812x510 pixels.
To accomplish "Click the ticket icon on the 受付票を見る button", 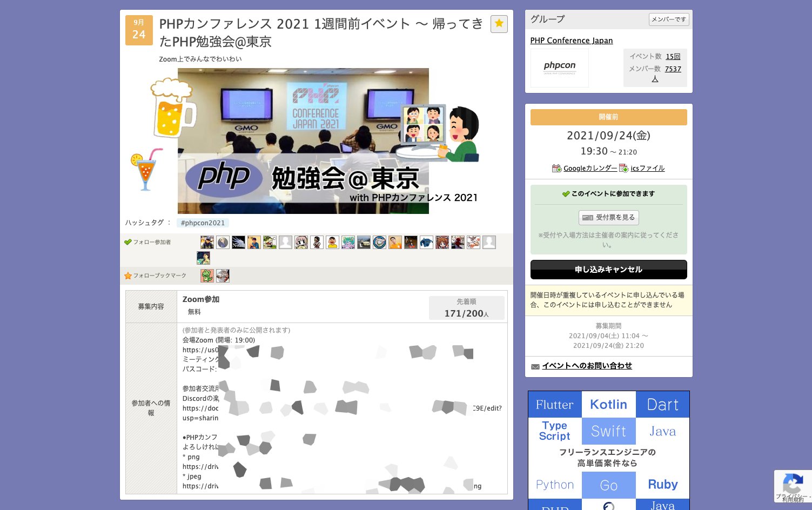I will [588, 218].
